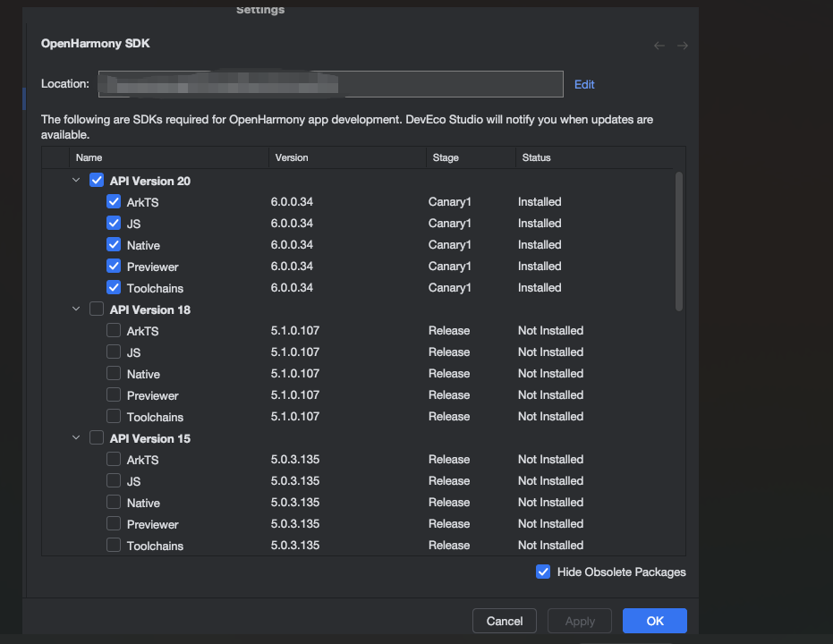Go forward with the right arrow icon
The image size is (833, 644).
(683, 46)
